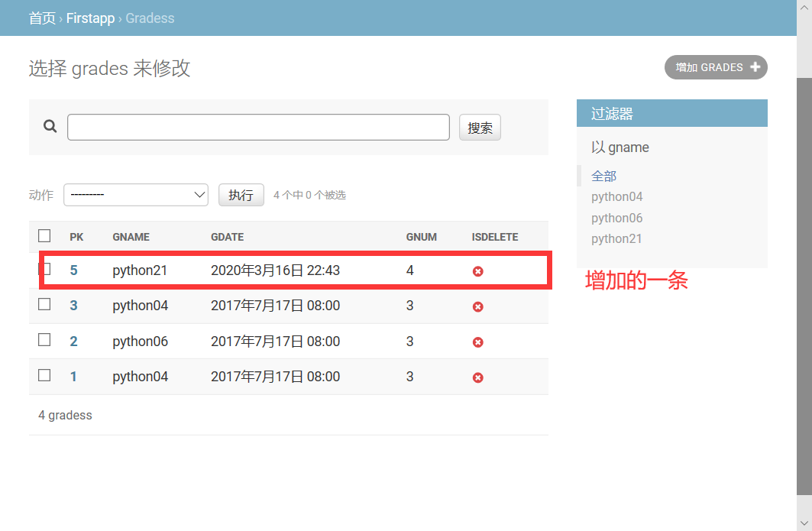Click red ISDELETE icon for python21 row
The width and height of the screenshot is (812, 531).
tap(478, 271)
